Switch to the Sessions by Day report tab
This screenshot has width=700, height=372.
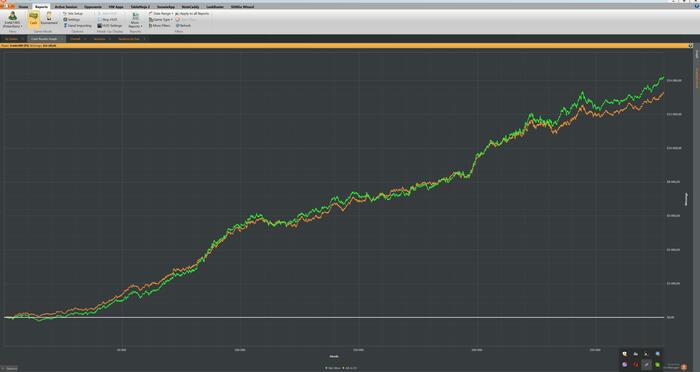129,39
